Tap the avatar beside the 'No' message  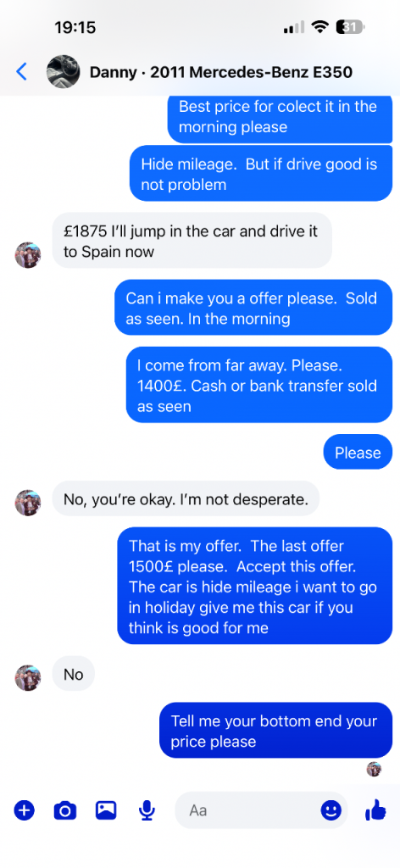tap(28, 677)
